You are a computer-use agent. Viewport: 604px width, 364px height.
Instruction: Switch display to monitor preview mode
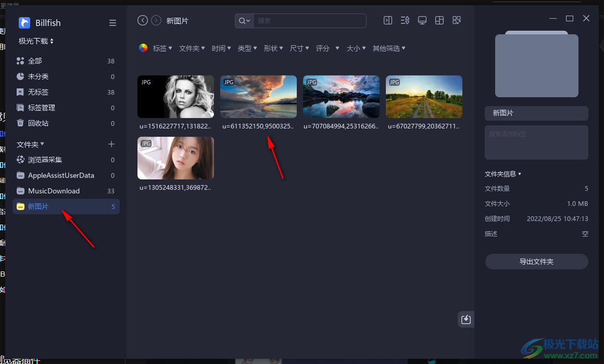[422, 20]
